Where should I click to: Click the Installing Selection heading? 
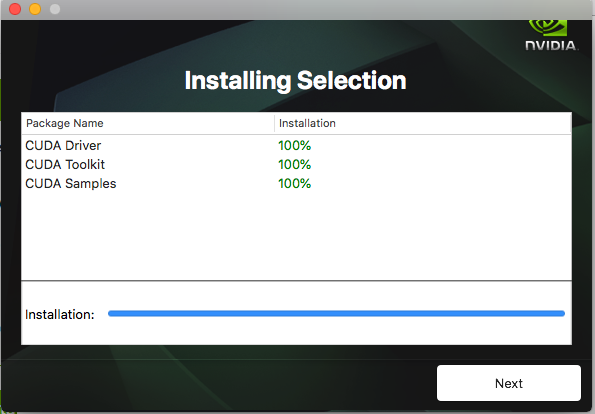(295, 80)
